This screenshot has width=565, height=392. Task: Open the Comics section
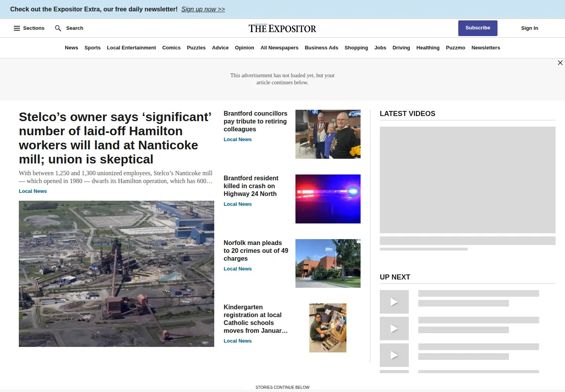coord(171,48)
